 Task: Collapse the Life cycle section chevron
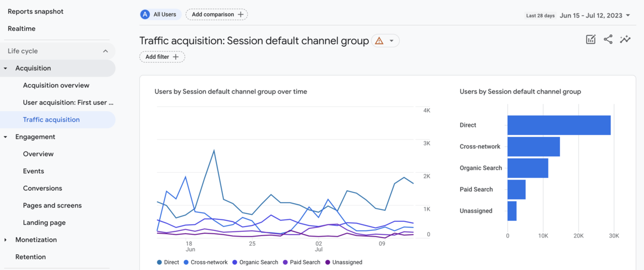tap(105, 51)
